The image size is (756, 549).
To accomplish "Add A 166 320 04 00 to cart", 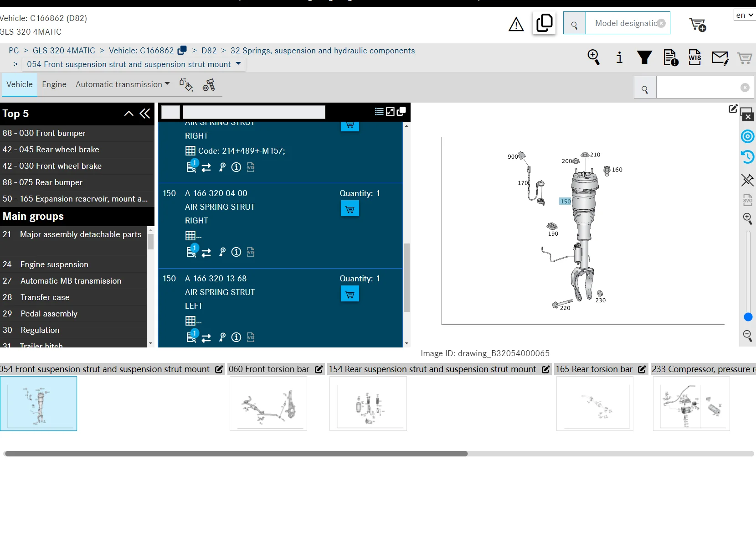I will (350, 209).
